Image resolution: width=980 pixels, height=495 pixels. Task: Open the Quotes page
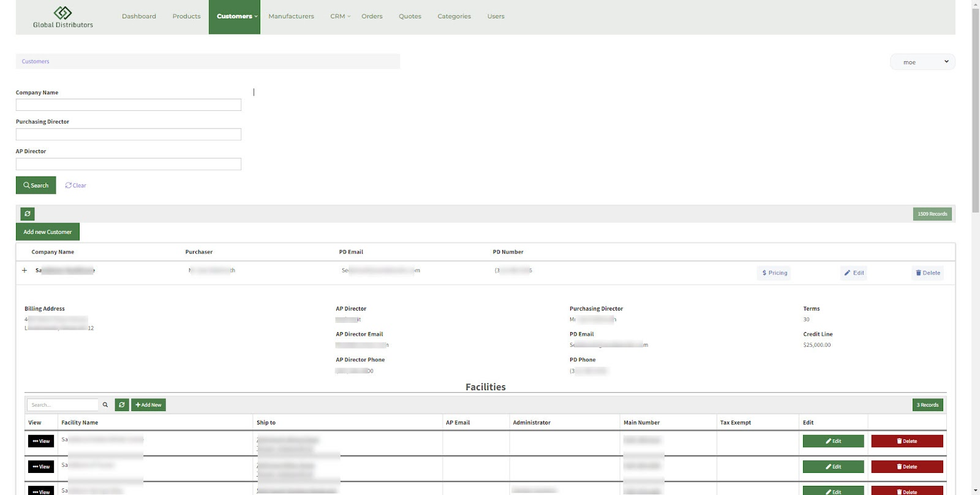coord(410,17)
